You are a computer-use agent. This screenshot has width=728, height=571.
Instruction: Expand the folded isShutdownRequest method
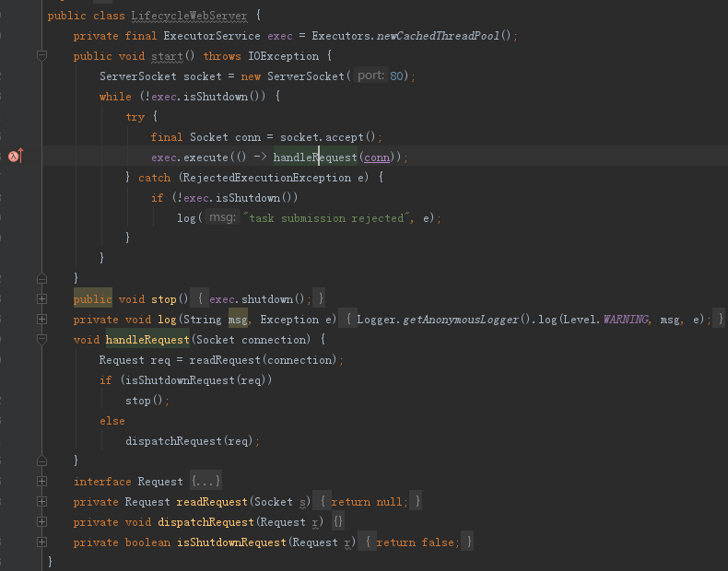41,542
